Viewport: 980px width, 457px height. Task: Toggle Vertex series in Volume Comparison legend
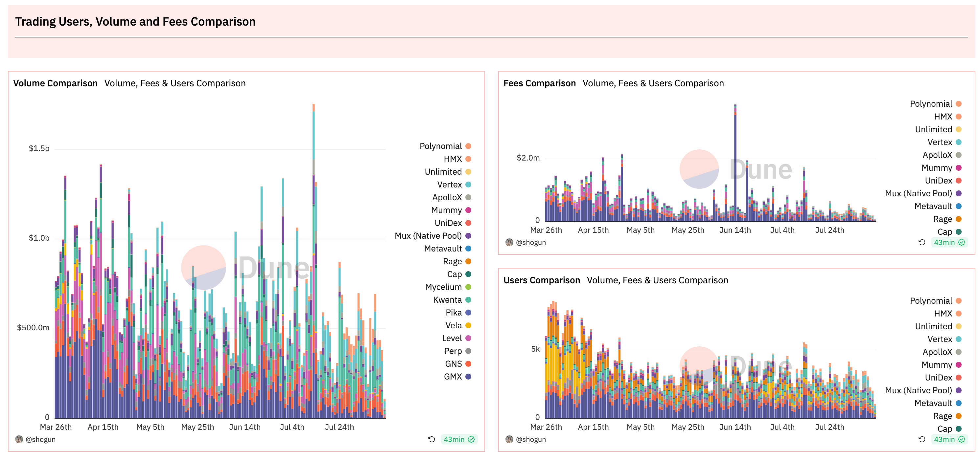454,185
